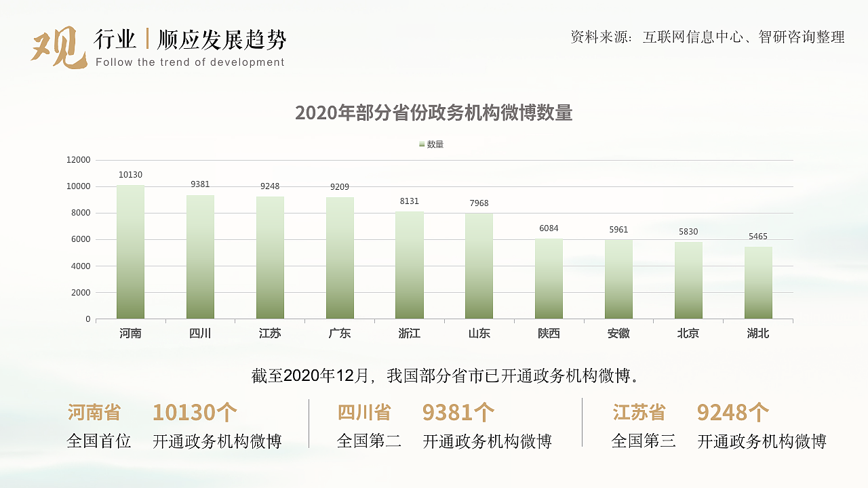The height and width of the screenshot is (488, 868).
Task: Select axis category label 广东
Action: pos(340,333)
